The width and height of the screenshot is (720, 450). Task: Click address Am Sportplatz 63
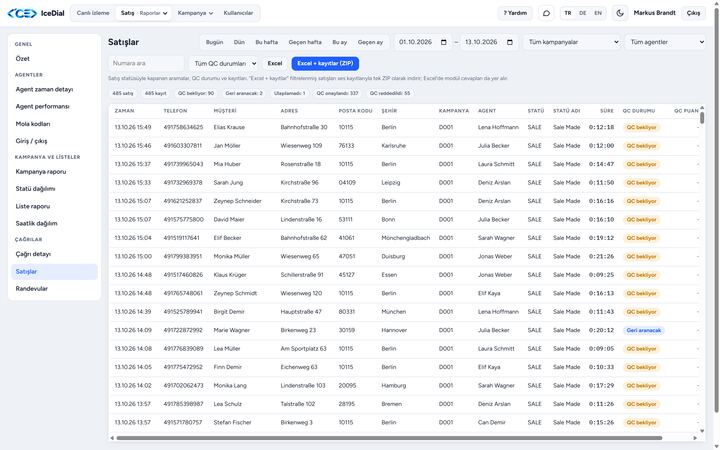(304, 349)
